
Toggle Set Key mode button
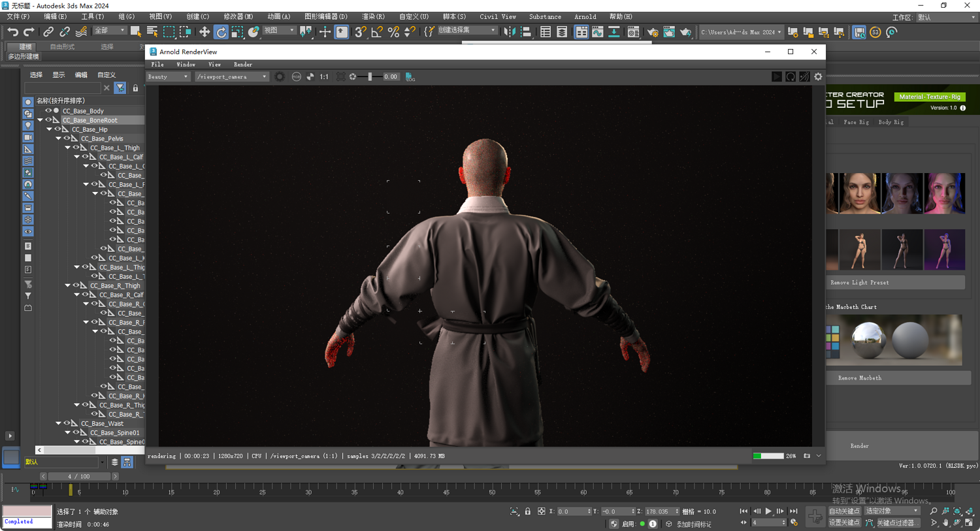click(844, 523)
